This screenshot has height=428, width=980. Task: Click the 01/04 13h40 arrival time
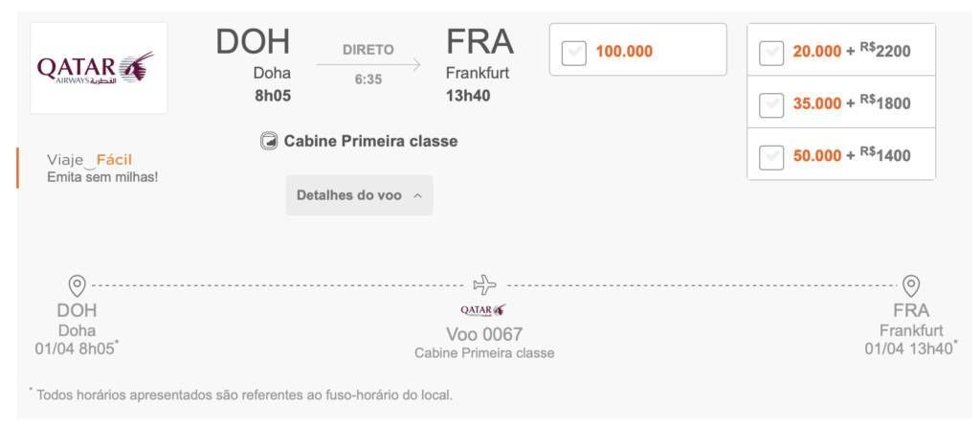tap(911, 349)
